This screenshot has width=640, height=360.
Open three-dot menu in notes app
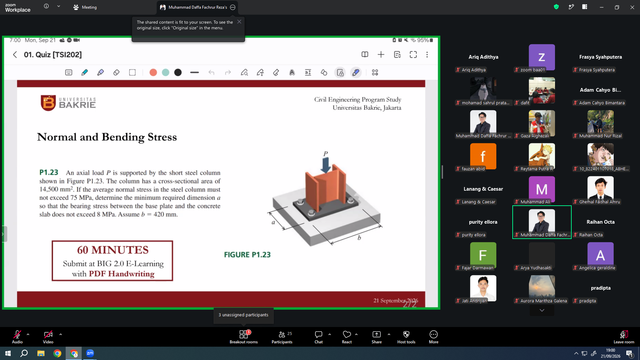[427, 55]
